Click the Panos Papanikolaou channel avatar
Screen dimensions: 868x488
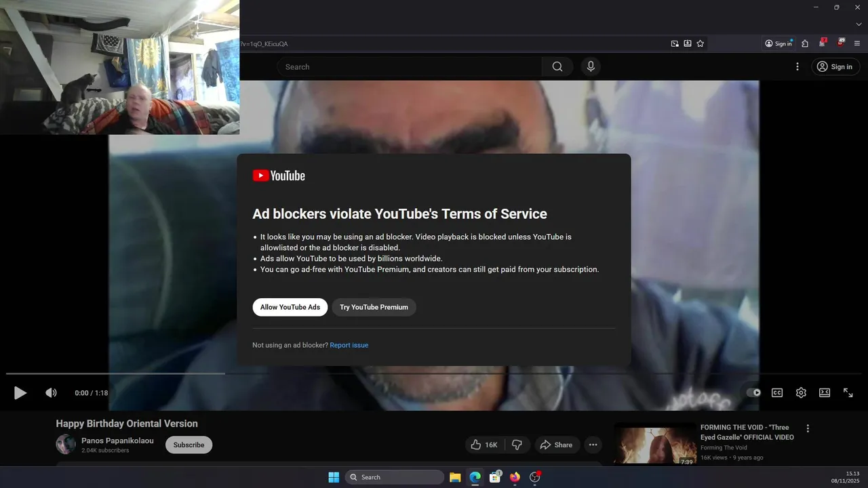point(66,445)
